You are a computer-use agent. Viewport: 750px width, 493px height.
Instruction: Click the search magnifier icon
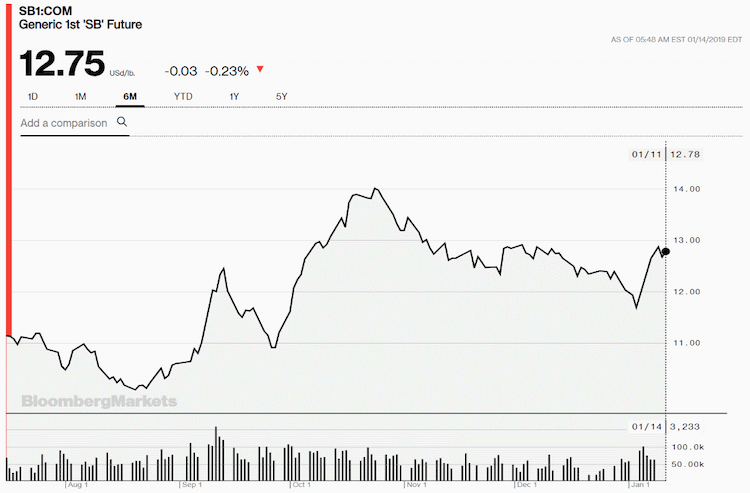click(122, 122)
